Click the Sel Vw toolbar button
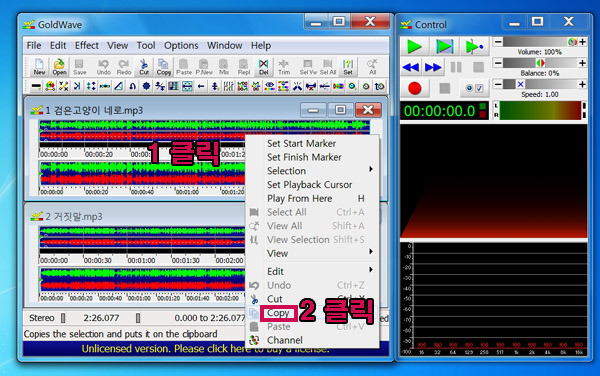 click(308, 67)
